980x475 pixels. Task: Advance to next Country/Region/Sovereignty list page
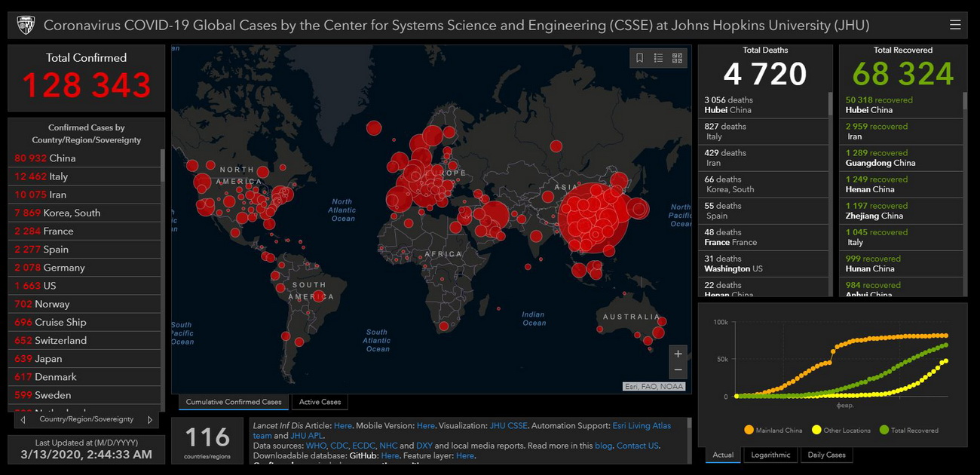tap(150, 420)
